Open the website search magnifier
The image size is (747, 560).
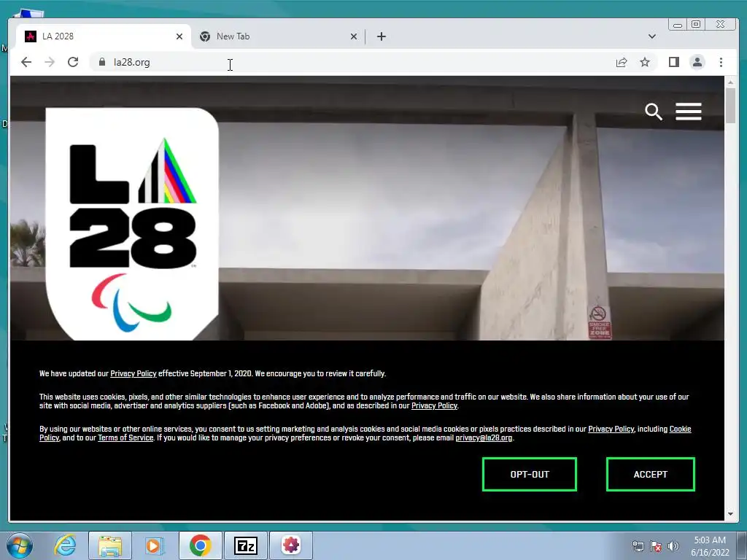tap(653, 112)
